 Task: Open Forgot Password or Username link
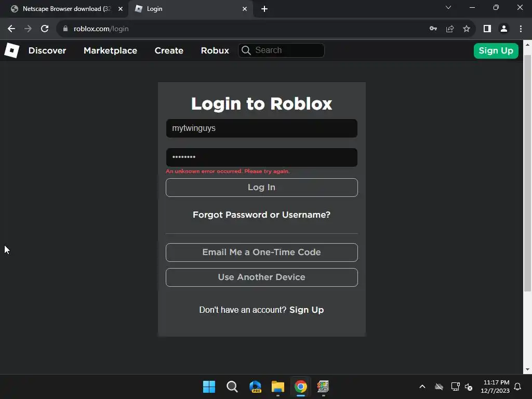[262, 215]
